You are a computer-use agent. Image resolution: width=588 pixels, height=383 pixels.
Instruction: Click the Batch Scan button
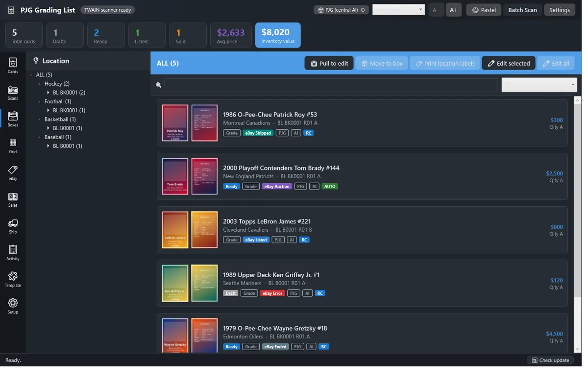[522, 10]
